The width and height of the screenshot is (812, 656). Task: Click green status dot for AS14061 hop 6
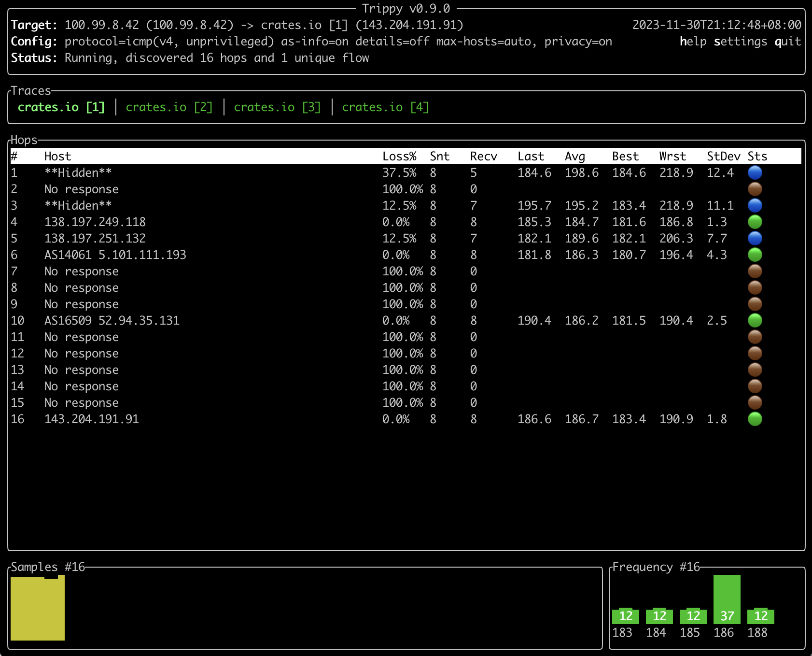tap(755, 255)
